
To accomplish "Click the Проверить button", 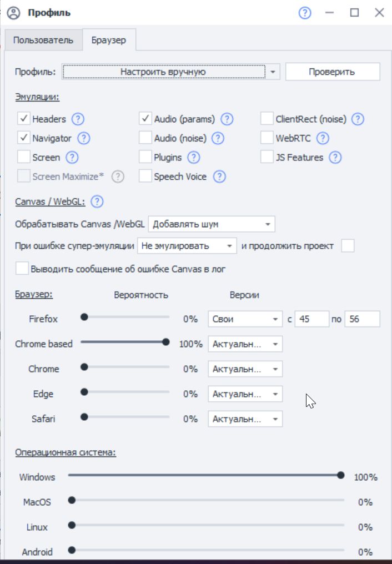I will tap(332, 72).
